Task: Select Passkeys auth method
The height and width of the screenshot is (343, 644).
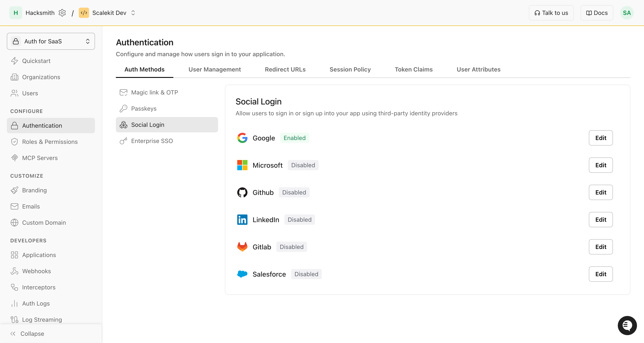Action: point(167,109)
